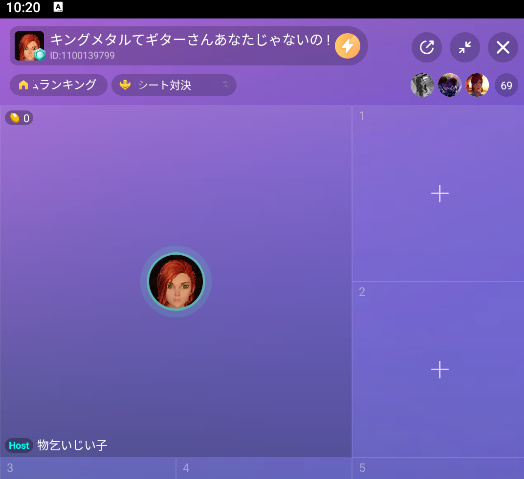Screen dimensions: 524x479
Task: Tap the orange lightning bolt icon
Action: 348,46
